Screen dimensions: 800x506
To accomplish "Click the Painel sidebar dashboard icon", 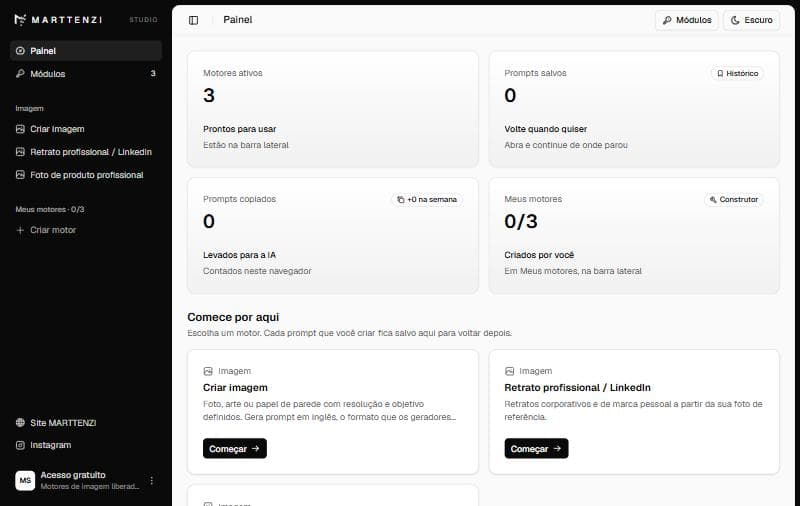I will click(20, 51).
